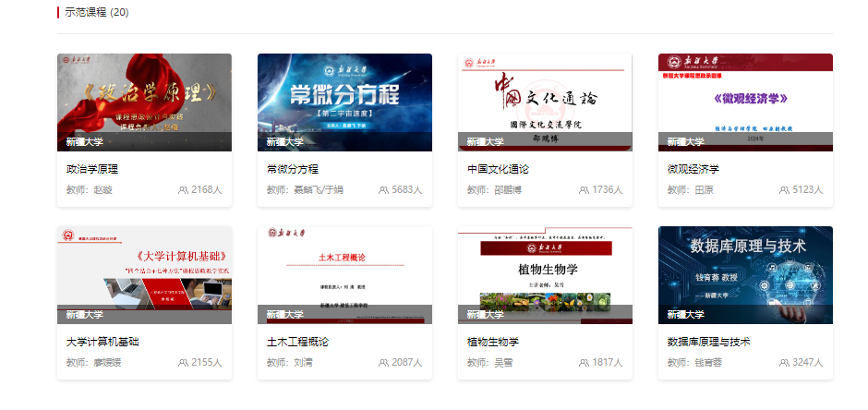This screenshot has height=410, width=868.
Task: Open the 微观经济学 cover thumbnail
Action: point(745,102)
